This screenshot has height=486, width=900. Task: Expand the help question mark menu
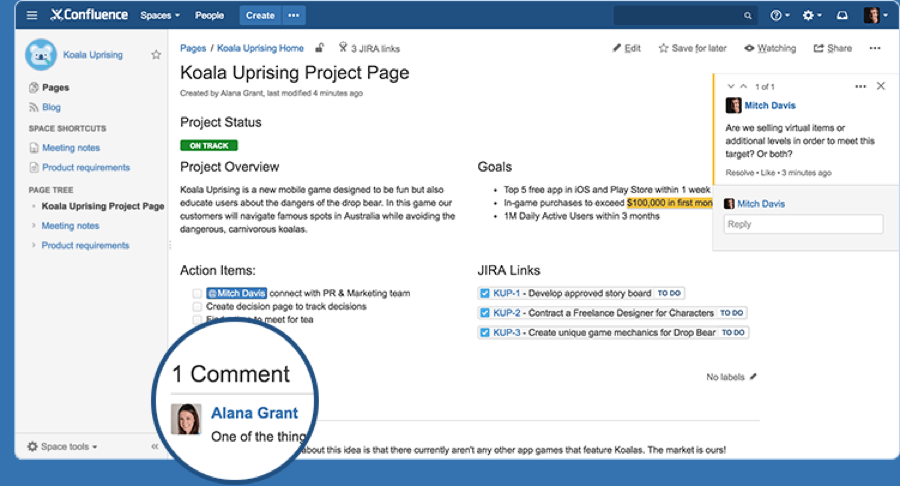[780, 15]
